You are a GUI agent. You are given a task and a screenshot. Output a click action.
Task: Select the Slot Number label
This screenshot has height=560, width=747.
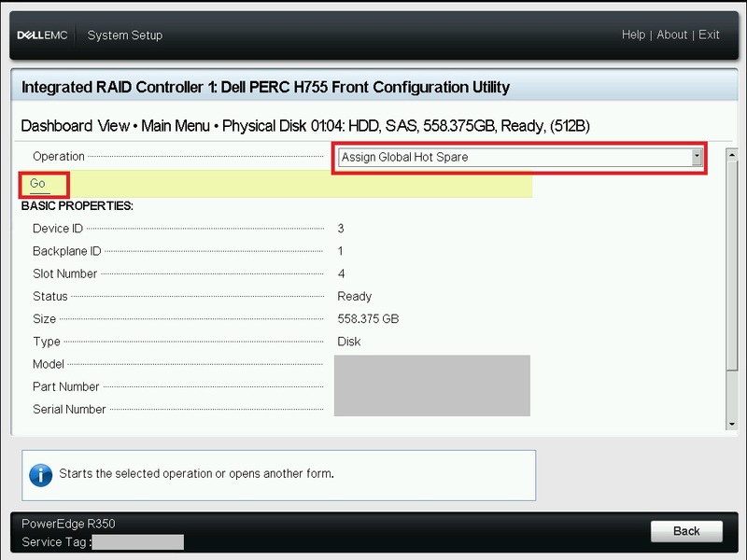point(64,273)
